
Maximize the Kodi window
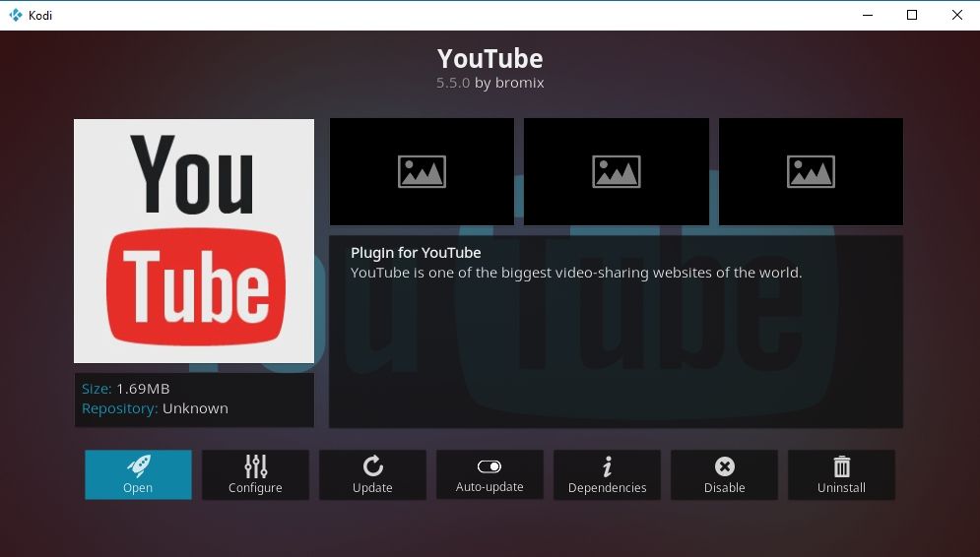(912, 15)
